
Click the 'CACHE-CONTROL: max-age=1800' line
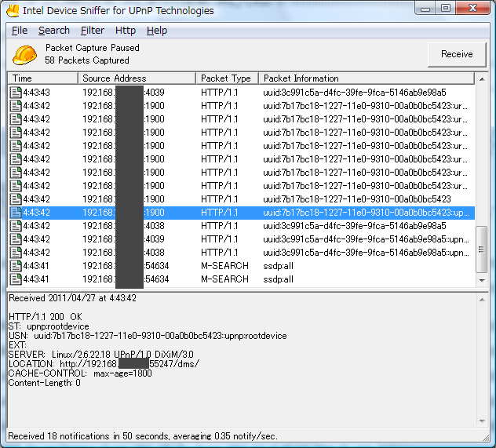[x=80, y=373]
